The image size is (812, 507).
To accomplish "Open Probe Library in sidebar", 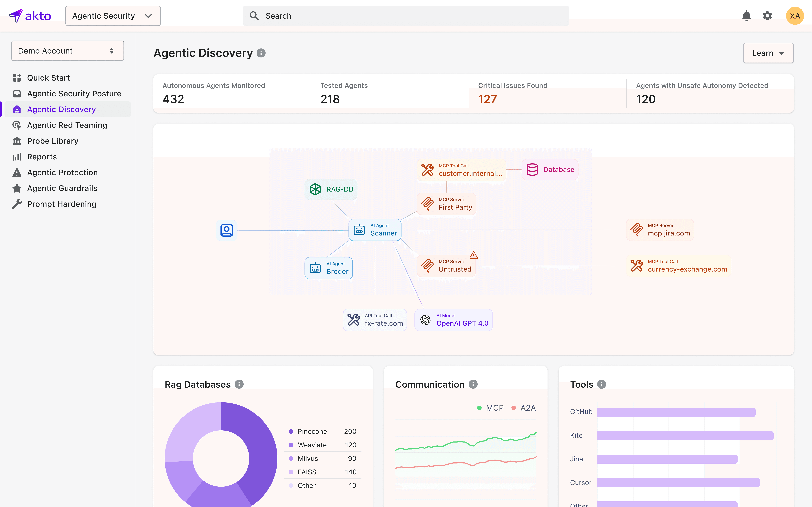I will (x=52, y=141).
